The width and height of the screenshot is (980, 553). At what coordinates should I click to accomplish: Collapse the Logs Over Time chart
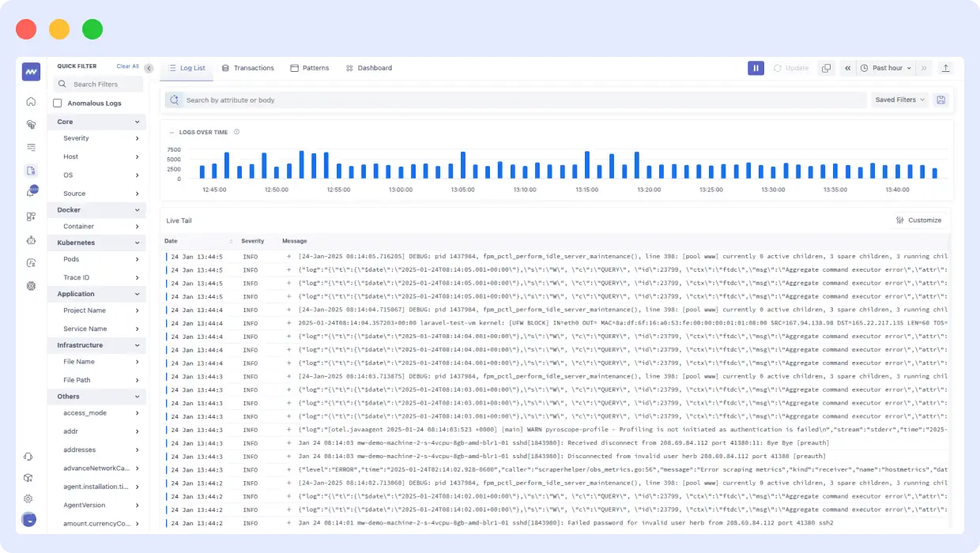[172, 132]
